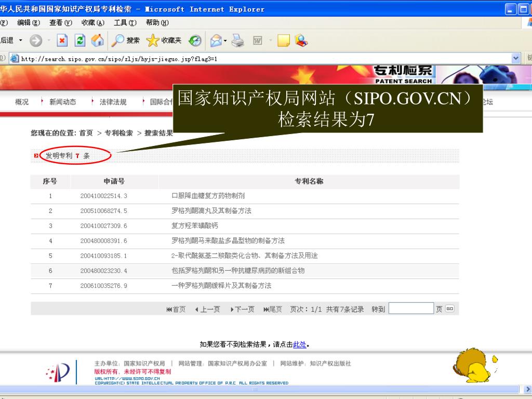The height and width of the screenshot is (399, 532).
Task: Open the 帮助(H) menu
Action: [x=157, y=23]
